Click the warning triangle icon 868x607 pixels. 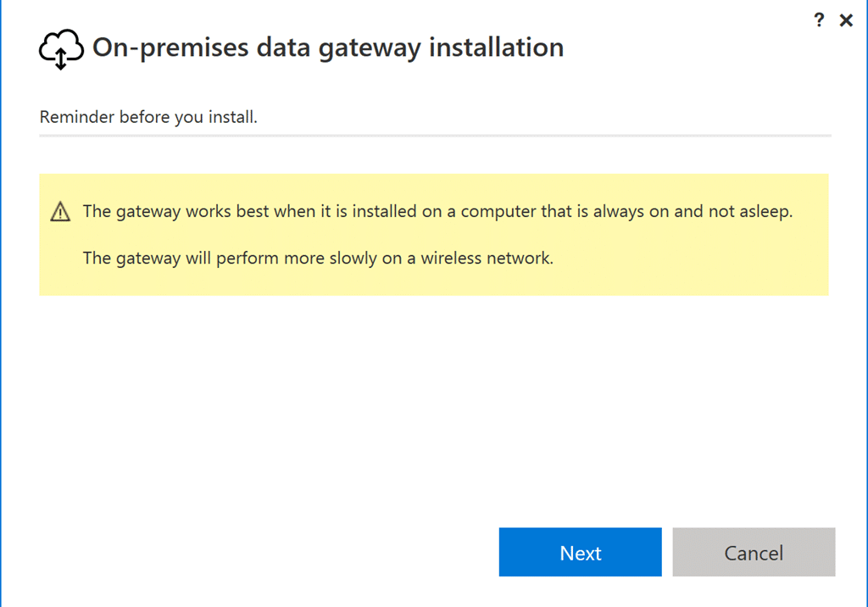pos(60,212)
